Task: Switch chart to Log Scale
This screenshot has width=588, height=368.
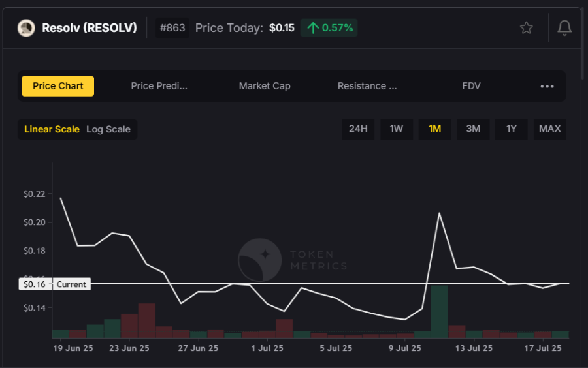Action: [x=108, y=129]
